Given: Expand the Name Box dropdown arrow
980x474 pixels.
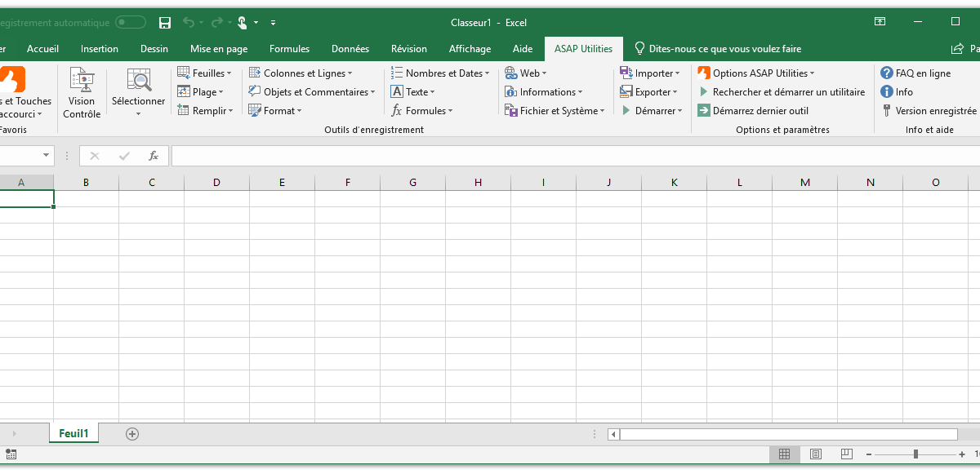Looking at the screenshot, I should coord(46,156).
